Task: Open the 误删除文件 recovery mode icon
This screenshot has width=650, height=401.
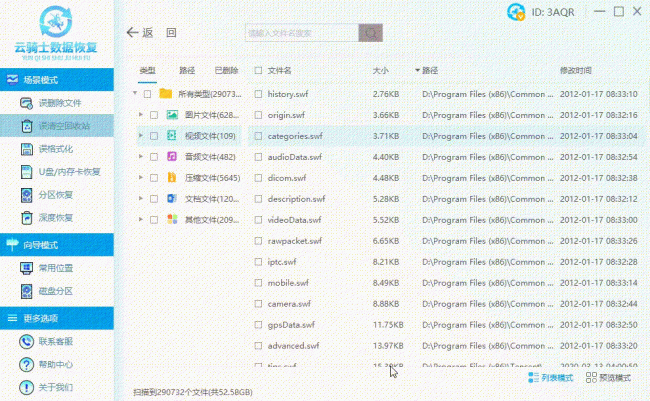Action: (x=27, y=103)
